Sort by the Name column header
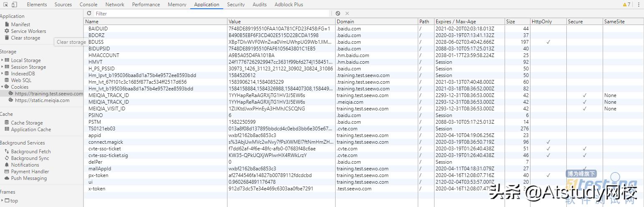The height and width of the screenshot is (207, 644). tap(155, 21)
